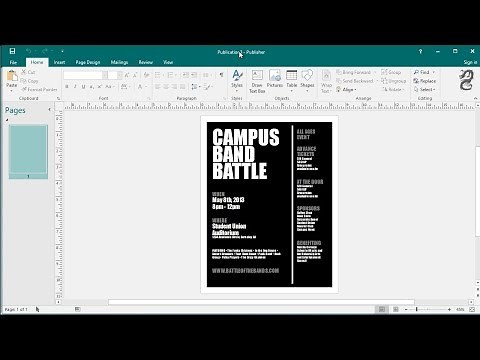Click the Format Painter button
480x360 pixels.
coord(39,89)
